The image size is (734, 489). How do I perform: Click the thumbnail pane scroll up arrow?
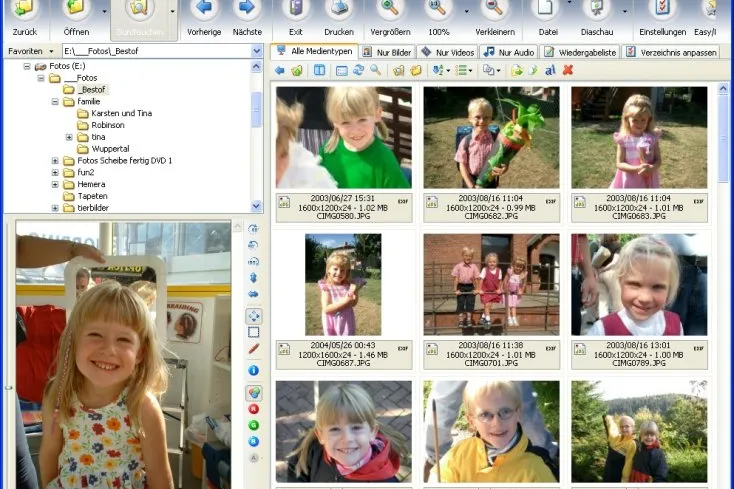point(723,88)
